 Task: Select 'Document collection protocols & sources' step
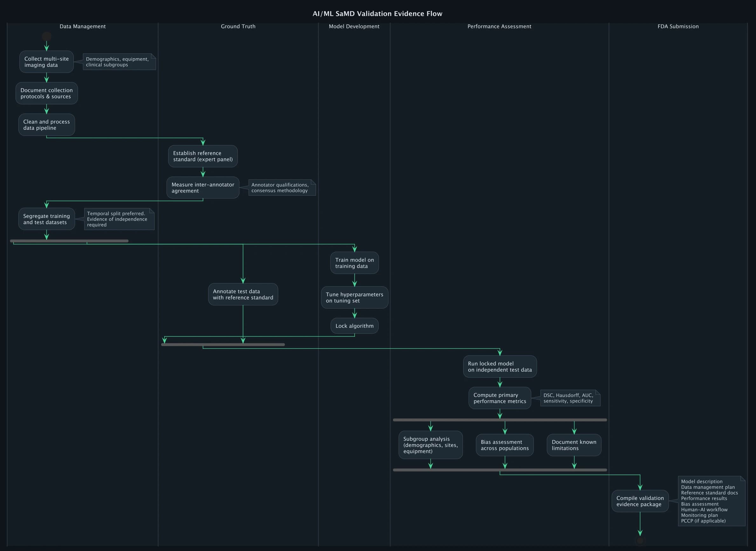46,93
